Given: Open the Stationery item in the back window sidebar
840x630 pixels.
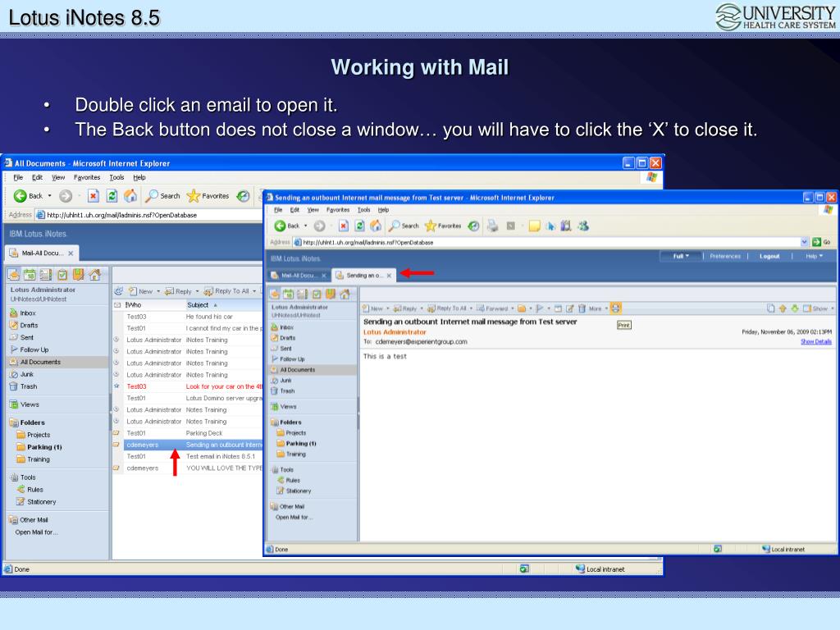Looking at the screenshot, I should 36,502.
